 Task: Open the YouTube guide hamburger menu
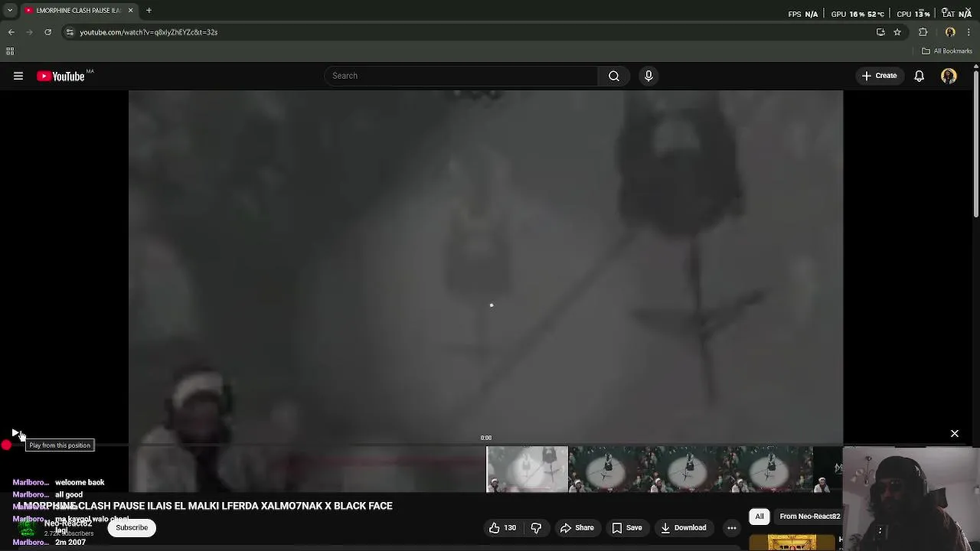coord(18,76)
